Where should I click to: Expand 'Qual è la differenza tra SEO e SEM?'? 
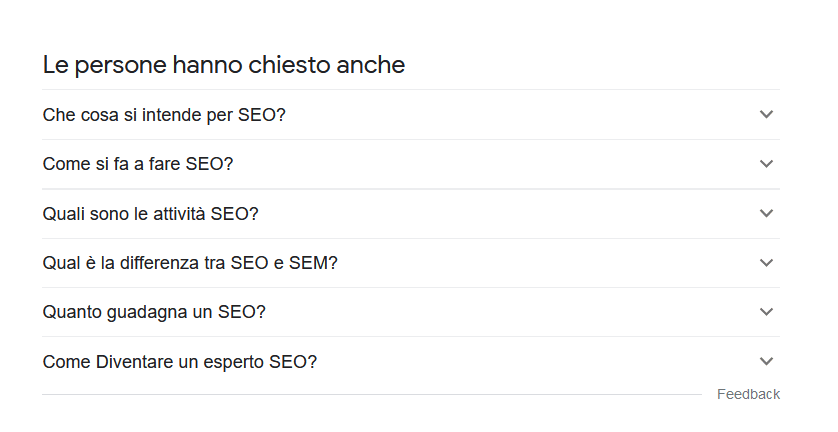190,263
